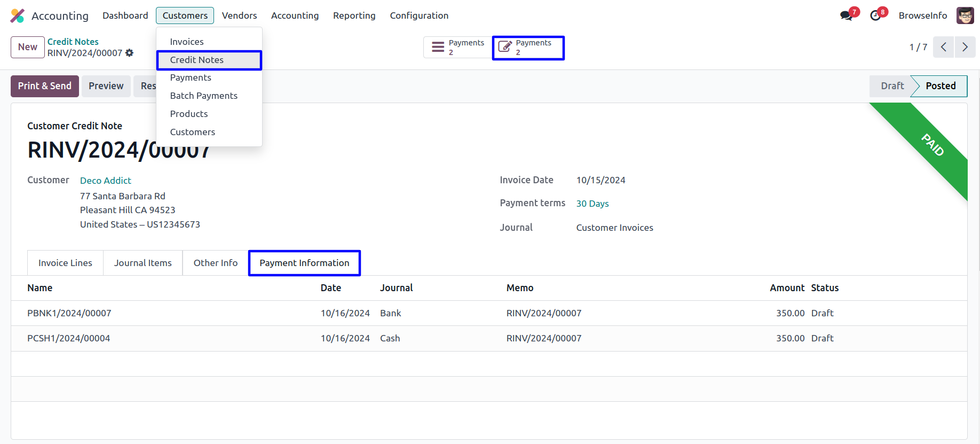980x444 pixels.
Task: Open the gear actions menu beside RINV/2024/00007
Action: tap(129, 53)
